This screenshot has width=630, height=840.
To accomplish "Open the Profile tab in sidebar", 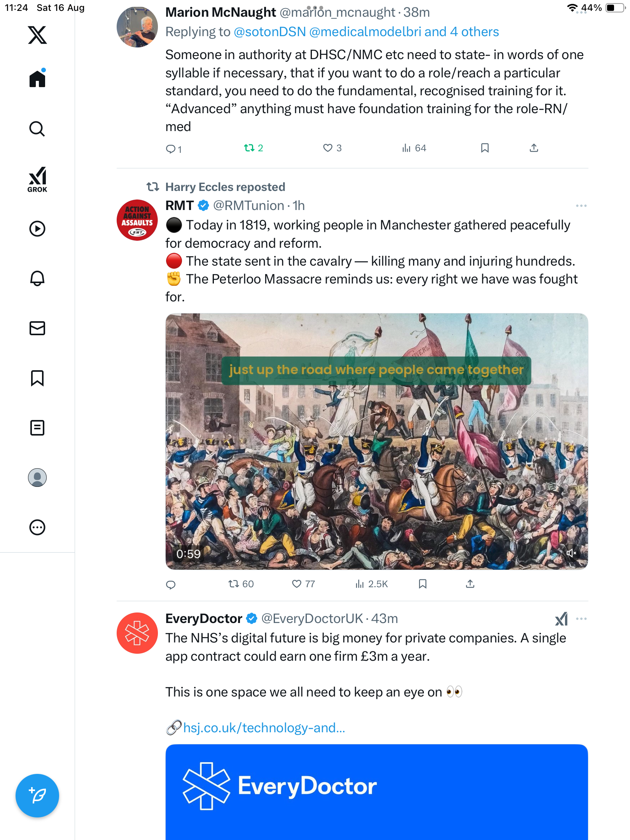I will pyautogui.click(x=37, y=478).
